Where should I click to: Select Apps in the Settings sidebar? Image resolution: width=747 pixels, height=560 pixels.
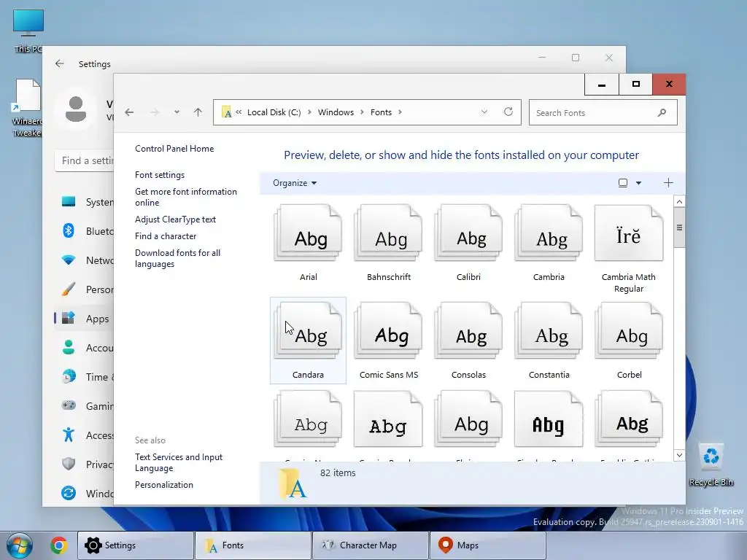tap(84, 319)
